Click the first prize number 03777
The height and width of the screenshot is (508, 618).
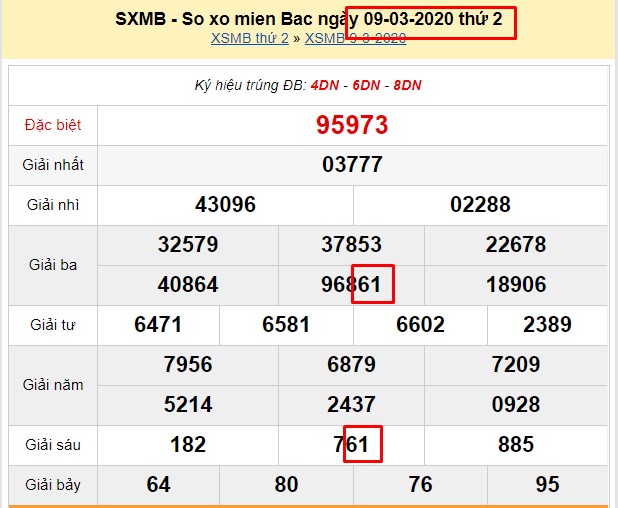click(352, 165)
